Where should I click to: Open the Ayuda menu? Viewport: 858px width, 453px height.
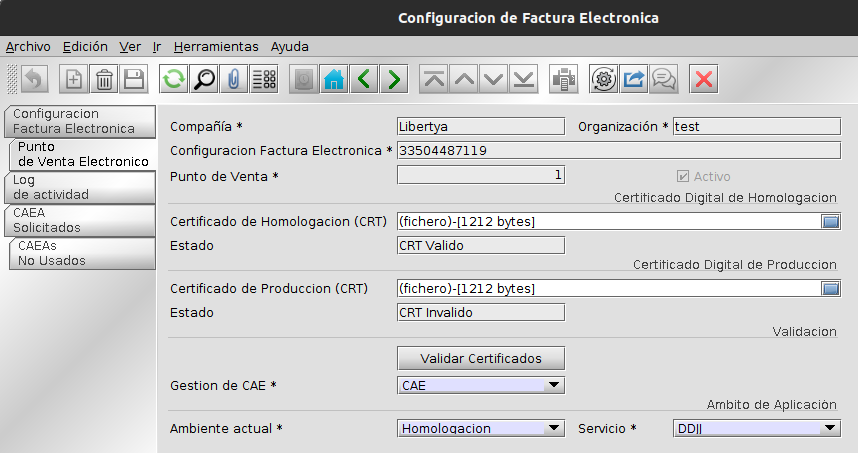pos(289,47)
